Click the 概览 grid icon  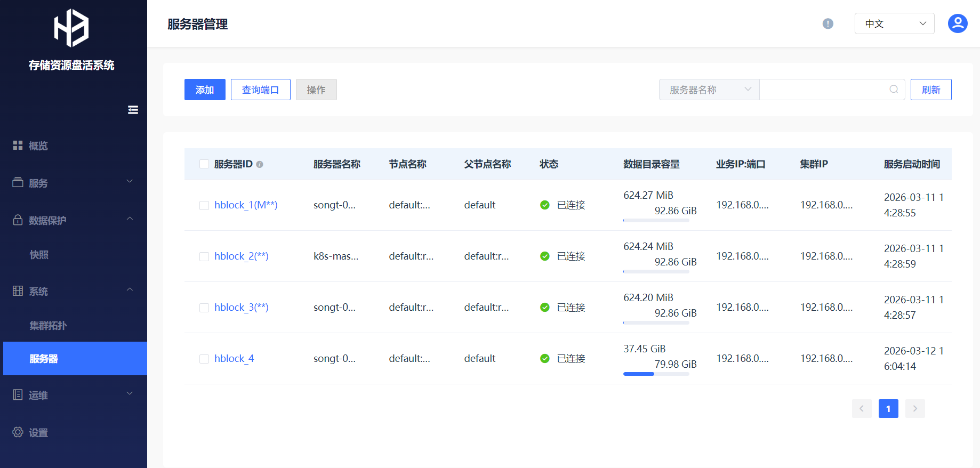coord(18,146)
